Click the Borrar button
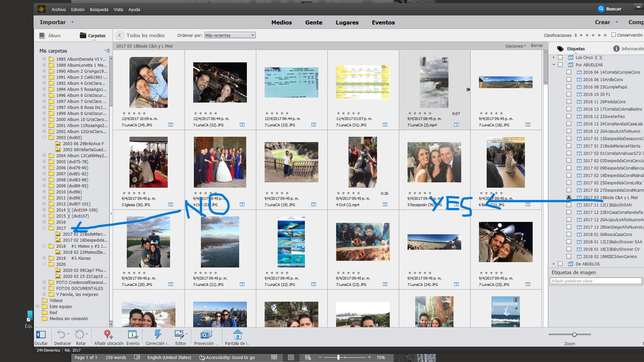Viewport: 644px width, 362px height. tap(537, 46)
